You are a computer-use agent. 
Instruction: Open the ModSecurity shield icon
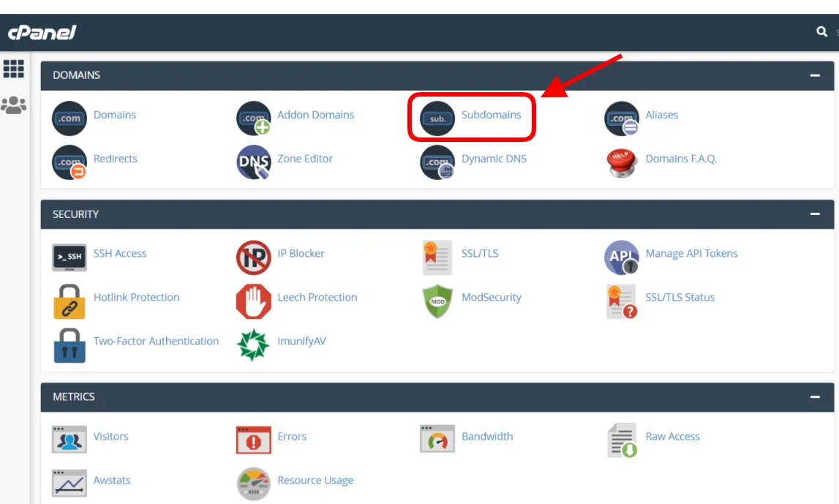coord(437,301)
